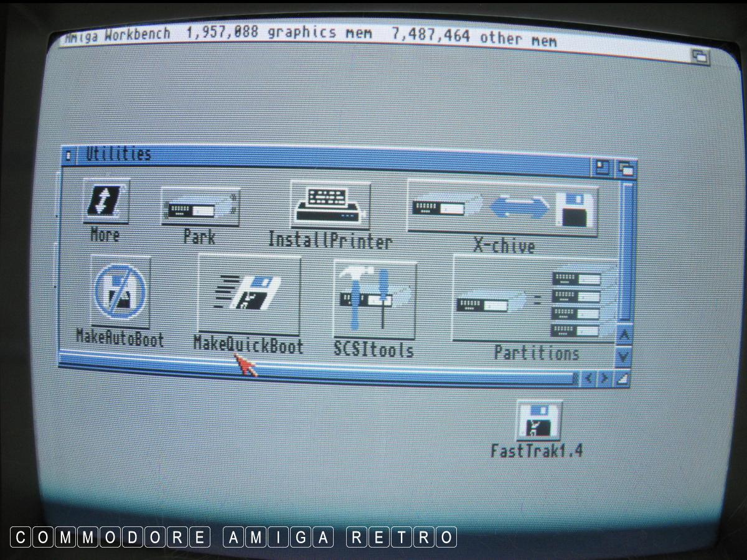
Task: Send Utilities window back with depth gadget
Action: pos(625,168)
